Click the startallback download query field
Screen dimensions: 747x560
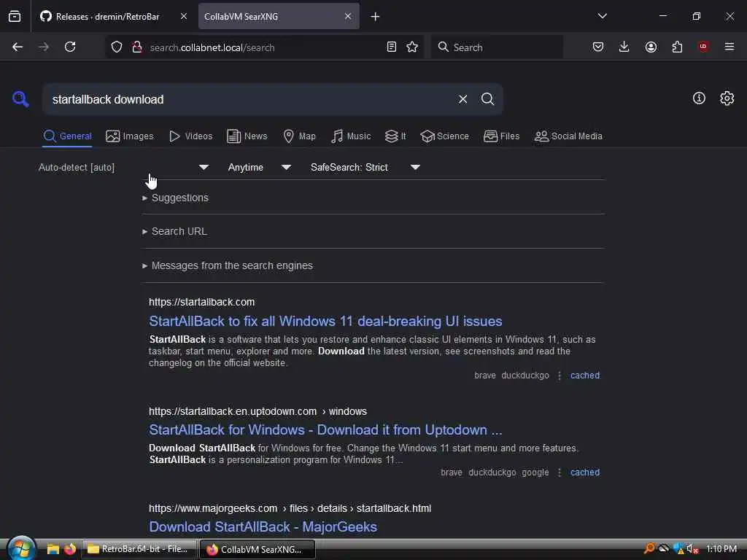(250, 99)
